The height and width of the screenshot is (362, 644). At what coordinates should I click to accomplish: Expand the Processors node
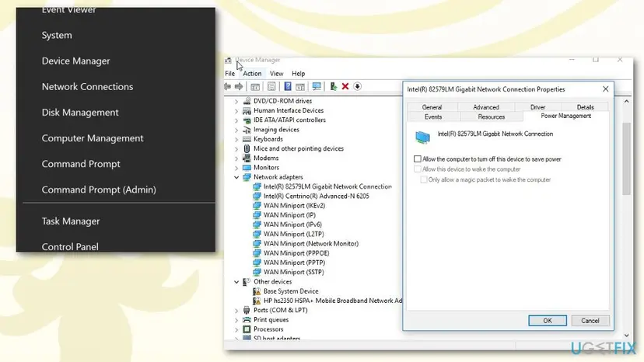pyautogui.click(x=236, y=329)
